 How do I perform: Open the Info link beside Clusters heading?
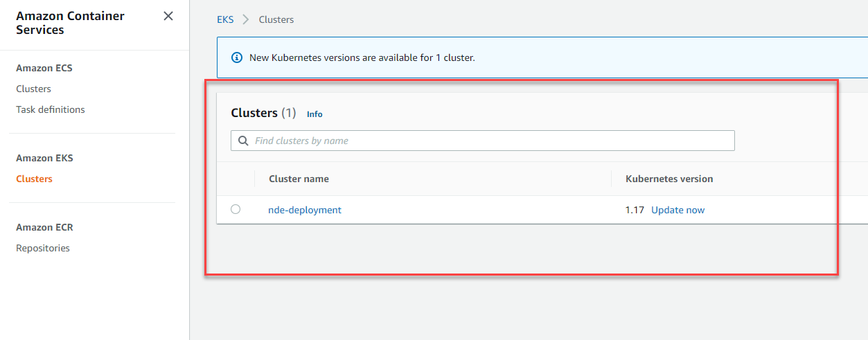[315, 114]
